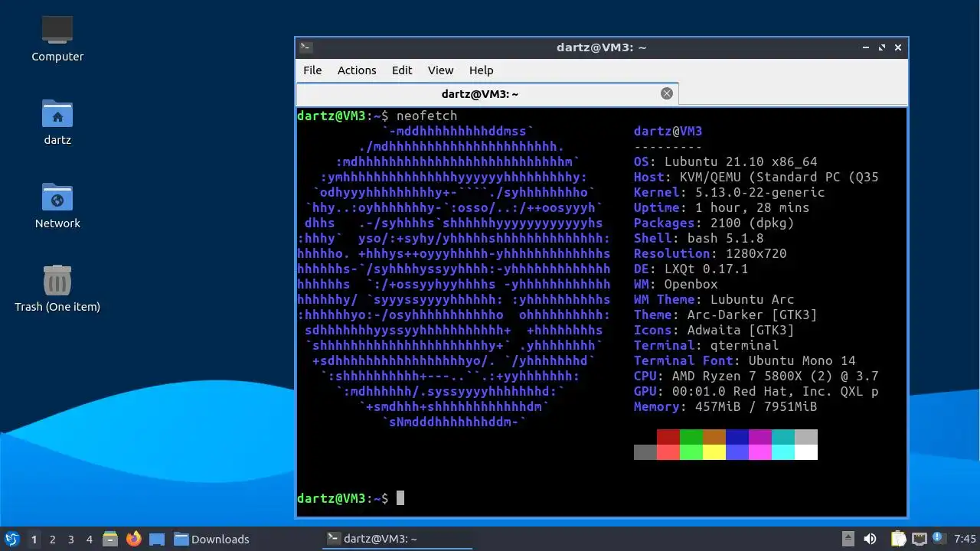The height and width of the screenshot is (551, 980).
Task: Click the 'Uptime: 1 hour, 28 mins' line
Action: click(x=721, y=207)
